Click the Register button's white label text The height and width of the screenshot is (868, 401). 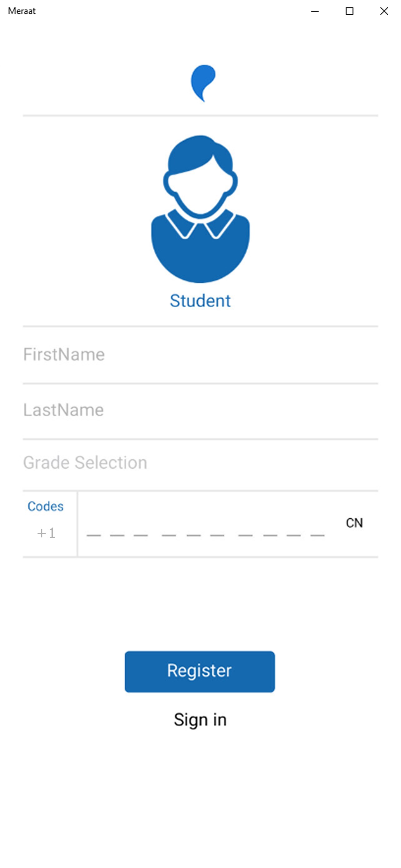pyautogui.click(x=199, y=671)
